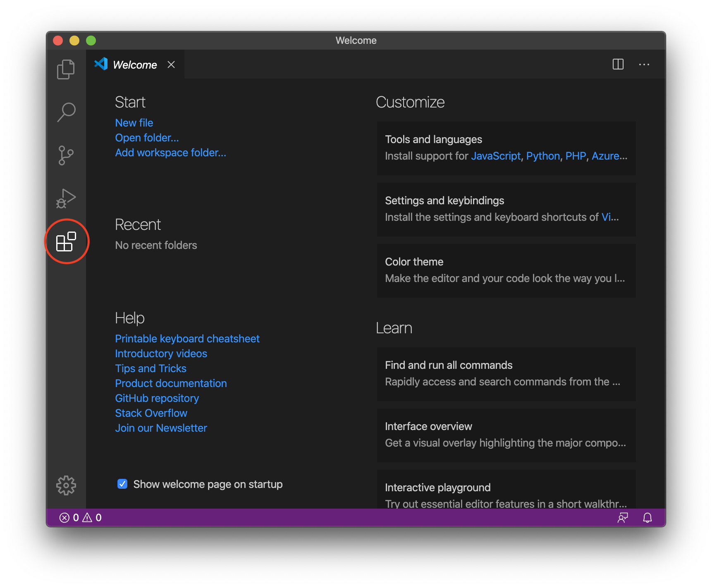712x588 pixels.
Task: Click the Welcome window title text
Action: pyautogui.click(x=356, y=41)
